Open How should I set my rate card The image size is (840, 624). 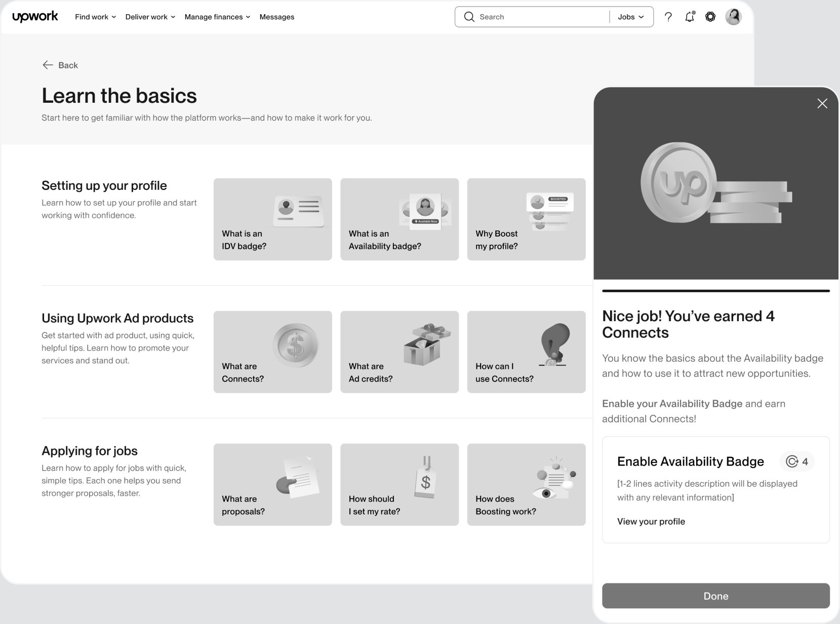399,485
